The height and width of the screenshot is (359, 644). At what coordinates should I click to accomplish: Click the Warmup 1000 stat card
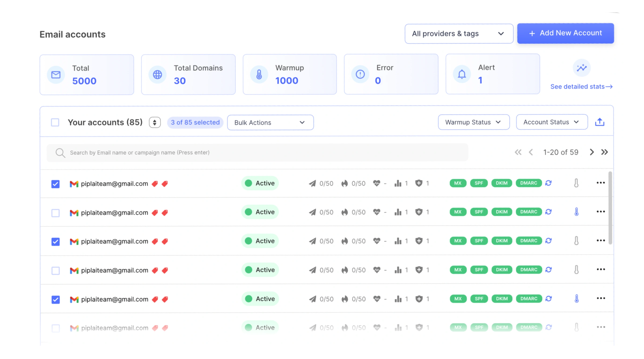tap(290, 74)
